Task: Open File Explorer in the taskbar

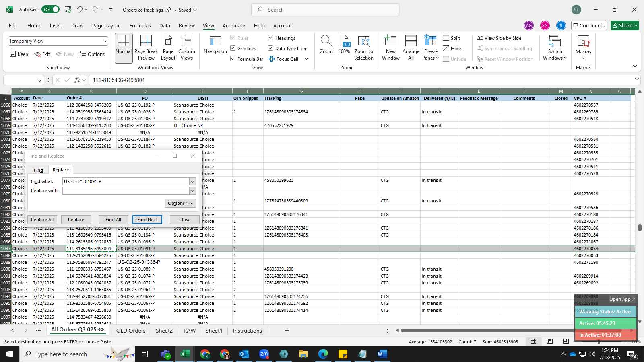Action: (303, 354)
